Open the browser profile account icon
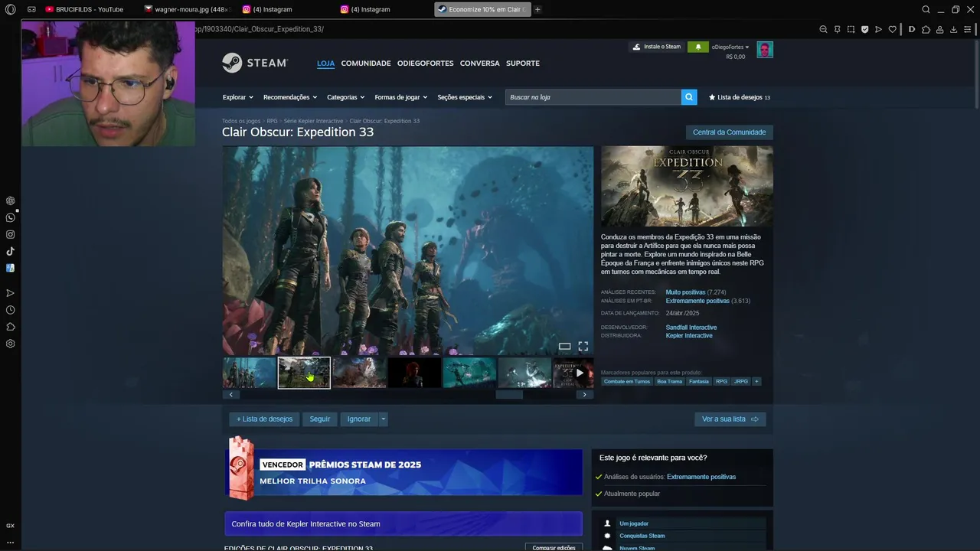The width and height of the screenshot is (980, 551). pyautogui.click(x=939, y=29)
